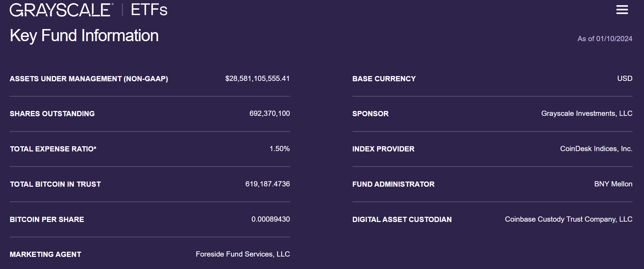Screen dimensions: 644x269
Task: Click the USD base currency value
Action: 625,78
